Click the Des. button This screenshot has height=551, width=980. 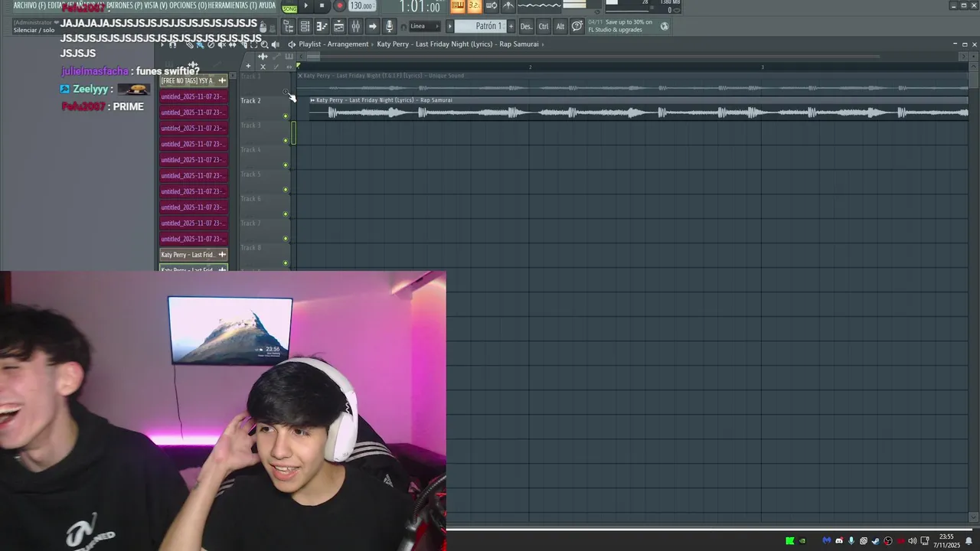[526, 26]
